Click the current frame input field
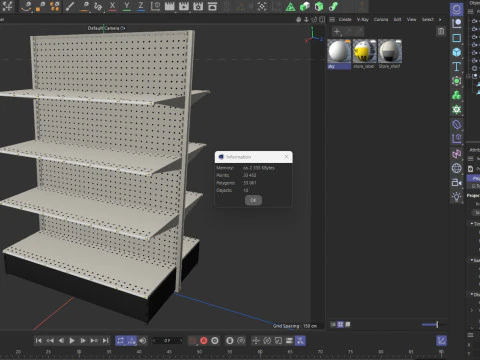Image resolution: width=480 pixels, height=360 pixels. pyautogui.click(x=168, y=340)
